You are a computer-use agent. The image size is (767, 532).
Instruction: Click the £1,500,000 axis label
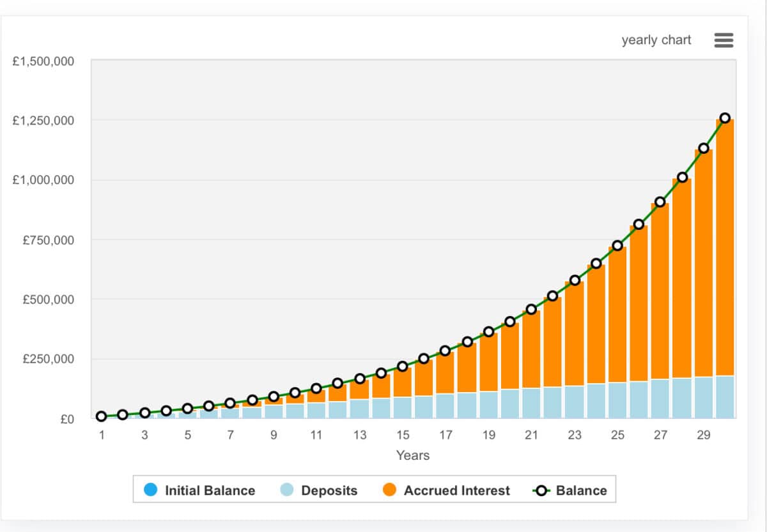[43, 61]
